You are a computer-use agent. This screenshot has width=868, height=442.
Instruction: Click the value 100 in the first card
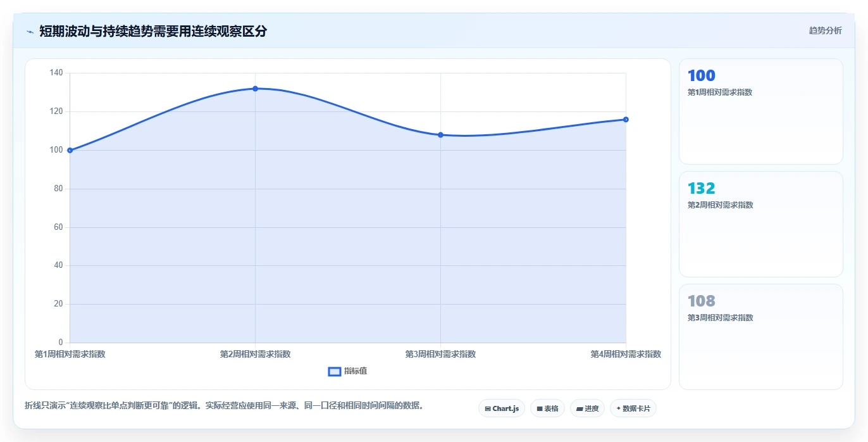pyautogui.click(x=701, y=76)
